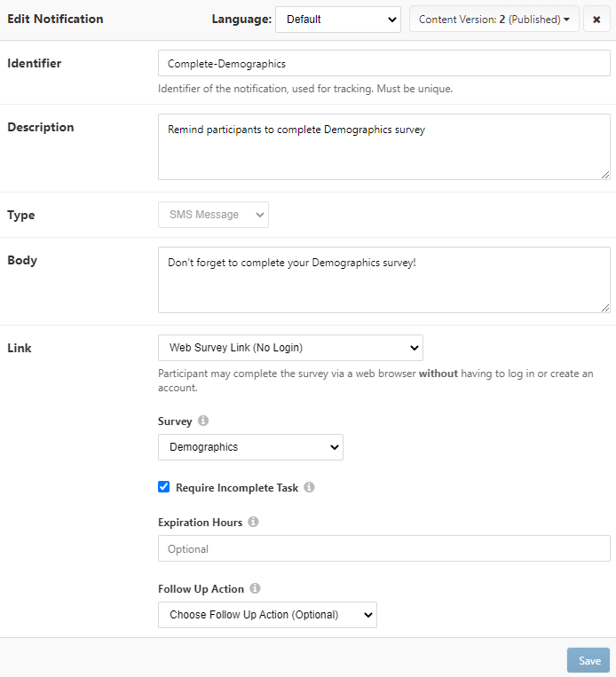The image size is (616, 677).
Task: Open the Demographics survey dropdown
Action: click(x=250, y=447)
